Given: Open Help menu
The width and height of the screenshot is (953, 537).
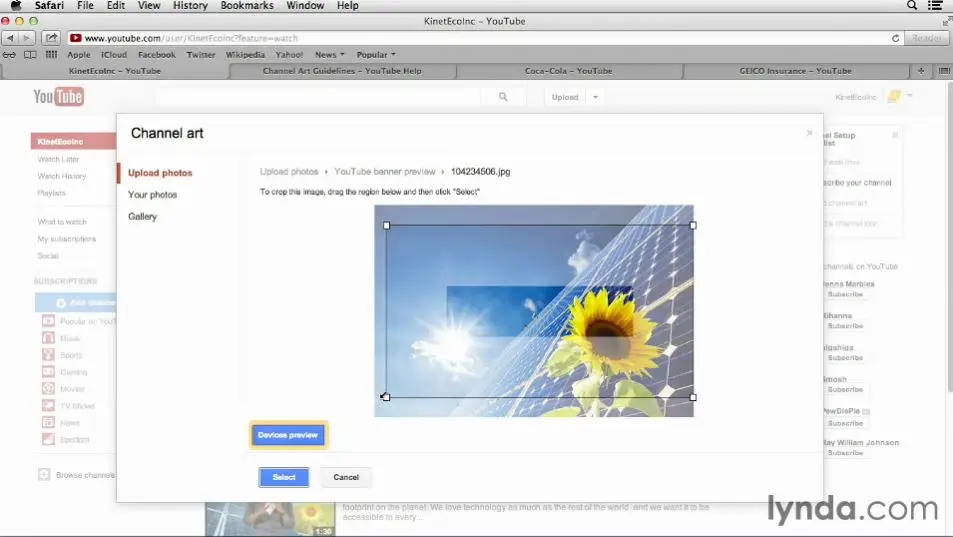Looking at the screenshot, I should tap(348, 5).
